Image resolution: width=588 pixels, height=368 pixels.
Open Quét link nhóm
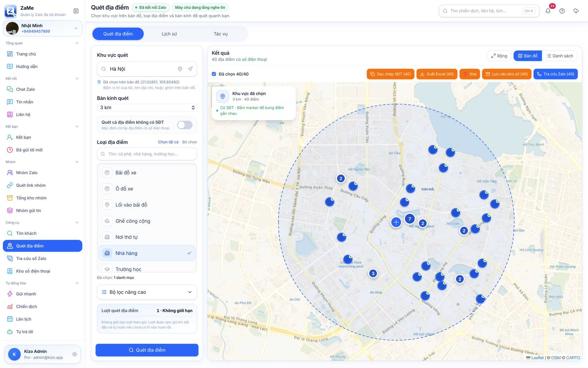point(43,185)
